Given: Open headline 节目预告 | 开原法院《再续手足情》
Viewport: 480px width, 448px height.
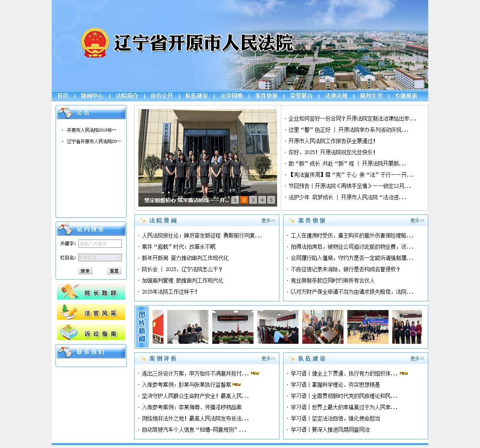Looking at the screenshot, I should pyautogui.click(x=349, y=186).
